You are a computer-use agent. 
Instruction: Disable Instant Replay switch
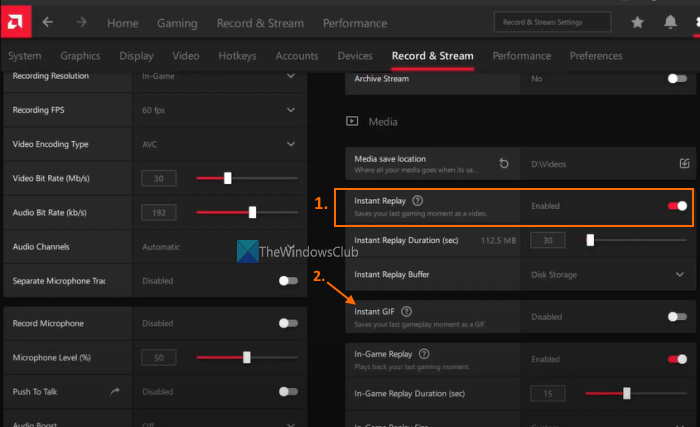[677, 206]
